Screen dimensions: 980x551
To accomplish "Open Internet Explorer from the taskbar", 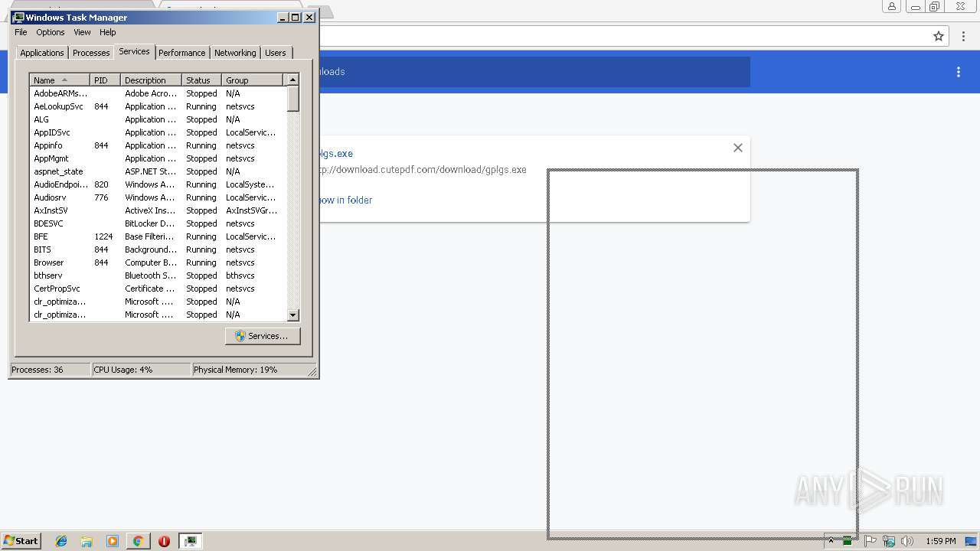I will tap(61, 541).
